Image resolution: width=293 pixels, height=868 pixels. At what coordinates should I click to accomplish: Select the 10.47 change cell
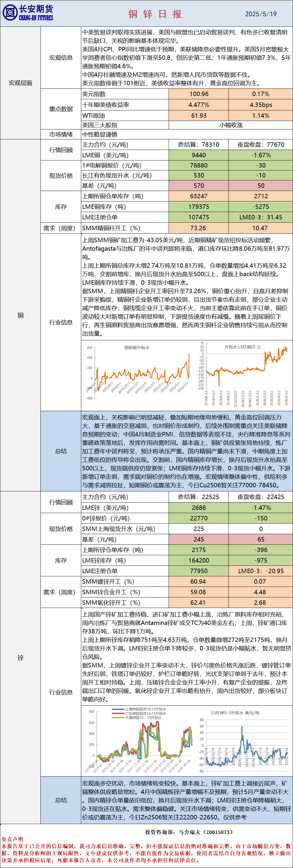[x=261, y=228]
